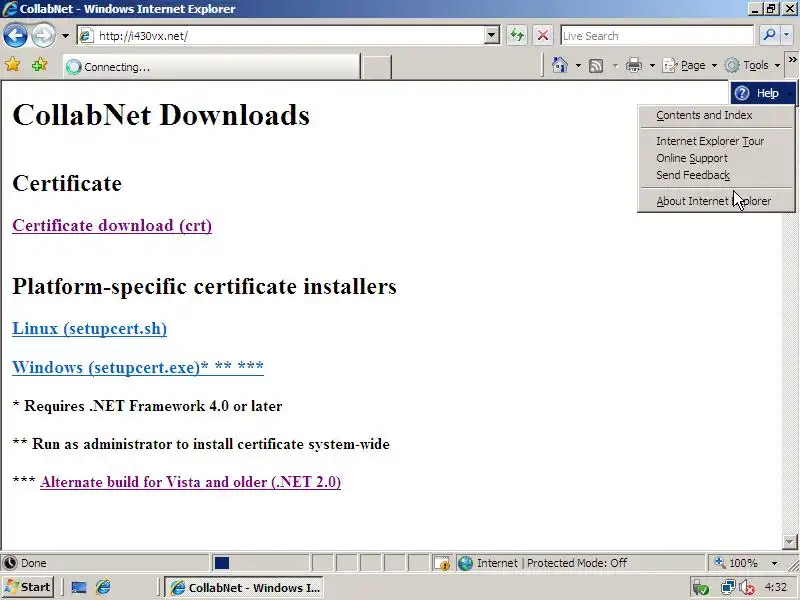This screenshot has width=800, height=600.
Task: Close the Help menu button
Action: (x=763, y=93)
